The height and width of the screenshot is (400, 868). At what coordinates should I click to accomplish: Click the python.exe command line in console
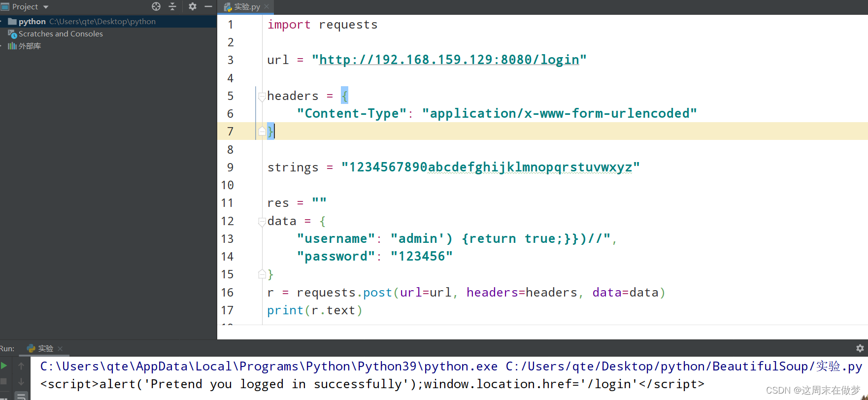tap(451, 367)
